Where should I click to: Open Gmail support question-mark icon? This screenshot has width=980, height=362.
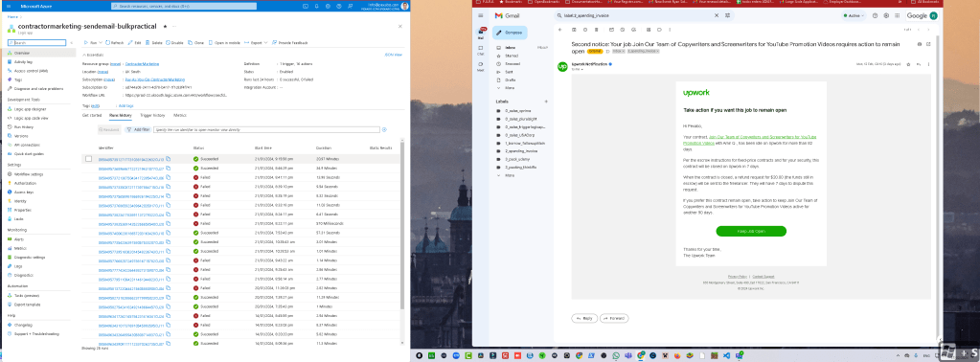(x=874, y=15)
